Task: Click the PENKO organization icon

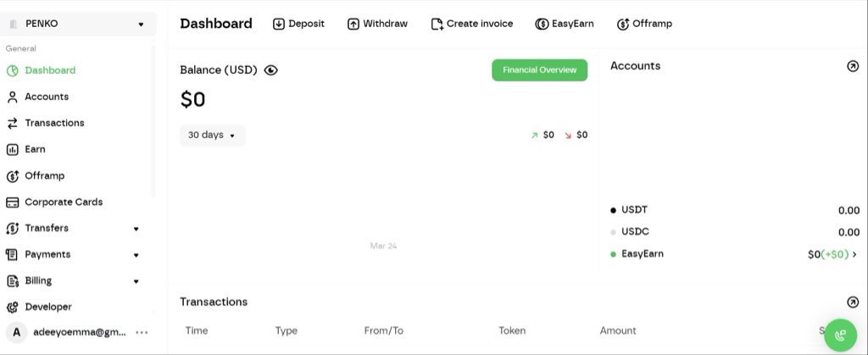Action: (x=13, y=24)
